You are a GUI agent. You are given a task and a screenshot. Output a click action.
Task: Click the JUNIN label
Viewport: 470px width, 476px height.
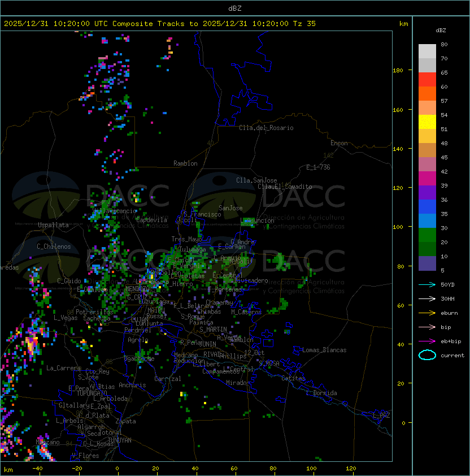point(207,344)
